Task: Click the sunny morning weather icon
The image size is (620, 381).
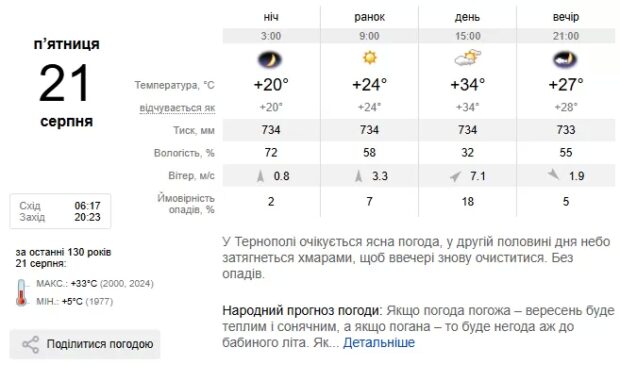Action: 370,58
